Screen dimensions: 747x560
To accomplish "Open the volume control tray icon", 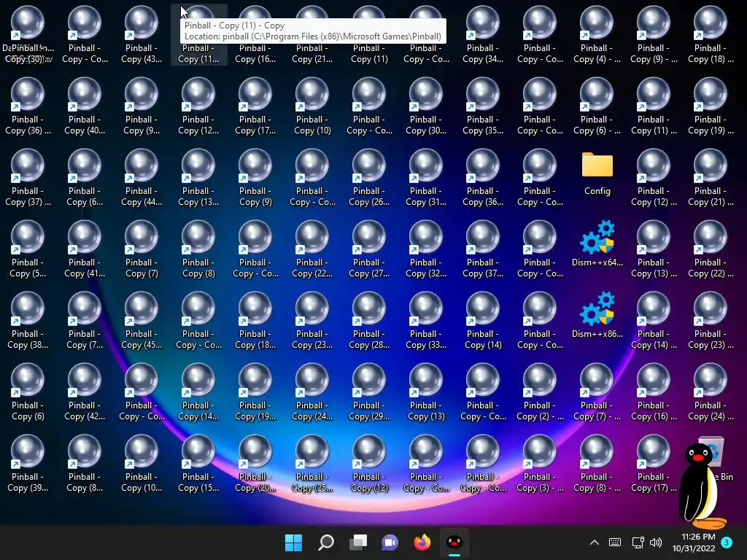I will tap(656, 542).
